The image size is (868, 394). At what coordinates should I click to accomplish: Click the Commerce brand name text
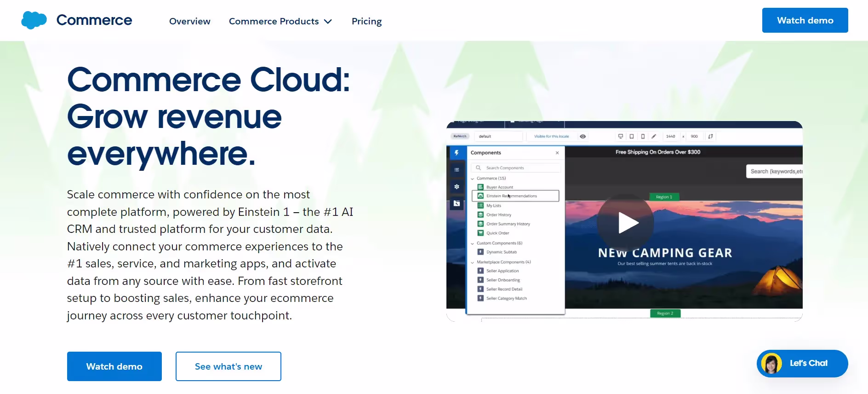coord(94,20)
